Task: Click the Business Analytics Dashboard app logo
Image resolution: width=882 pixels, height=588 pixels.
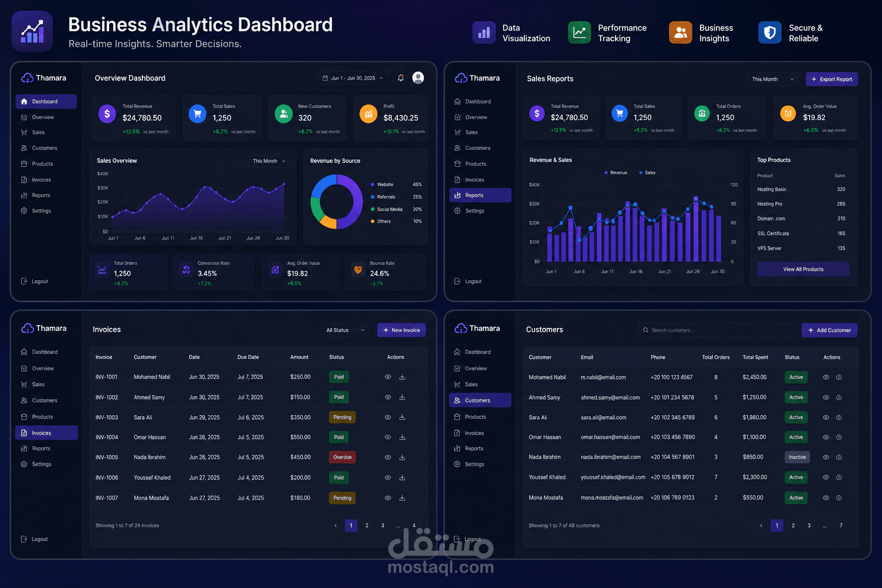Action: pos(32,32)
